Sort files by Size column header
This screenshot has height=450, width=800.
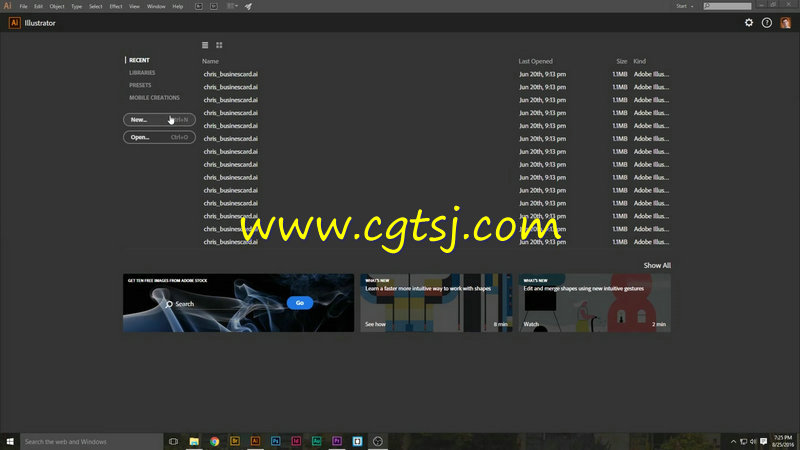621,61
